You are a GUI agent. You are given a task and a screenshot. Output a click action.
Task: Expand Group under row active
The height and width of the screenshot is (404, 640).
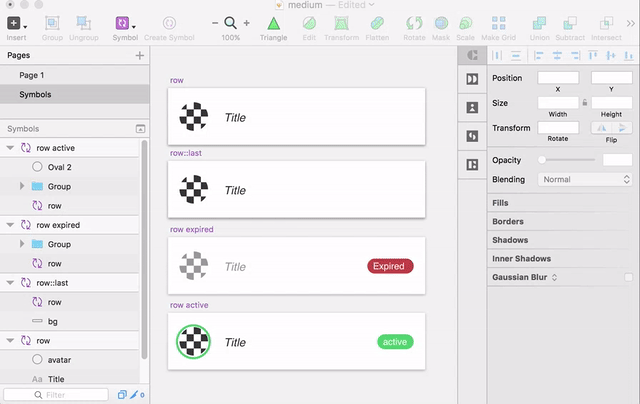point(22,186)
